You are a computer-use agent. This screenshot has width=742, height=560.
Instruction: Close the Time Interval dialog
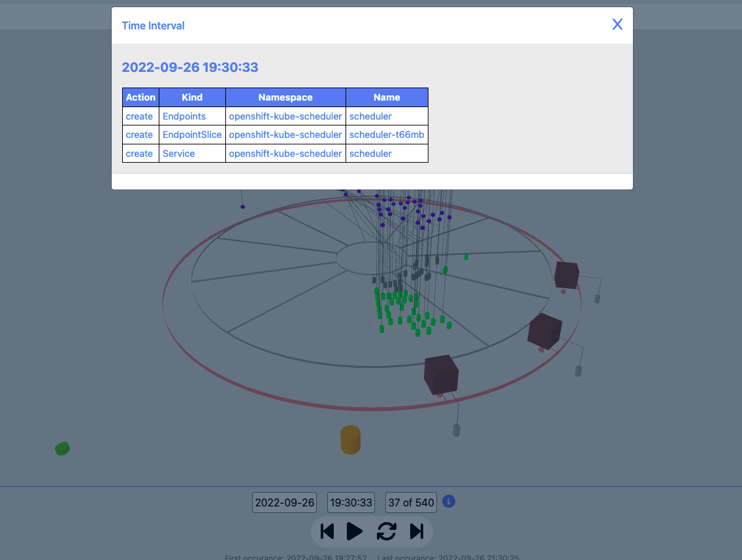617,25
